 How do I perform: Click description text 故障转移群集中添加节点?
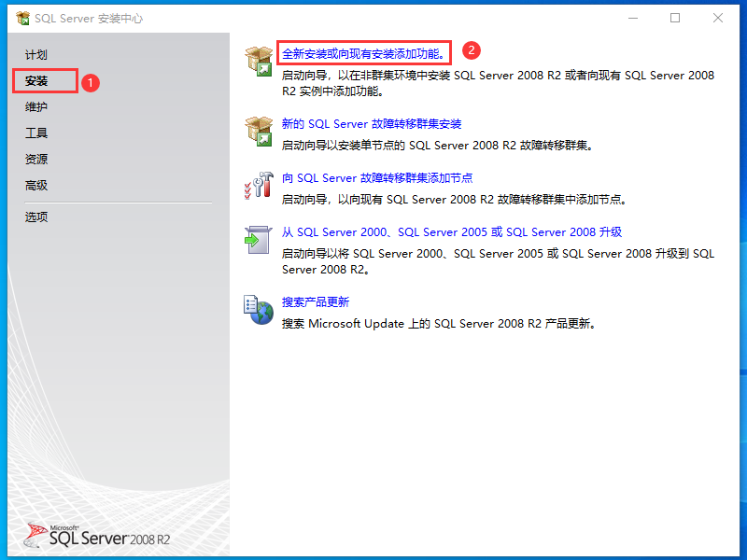[x=454, y=200]
